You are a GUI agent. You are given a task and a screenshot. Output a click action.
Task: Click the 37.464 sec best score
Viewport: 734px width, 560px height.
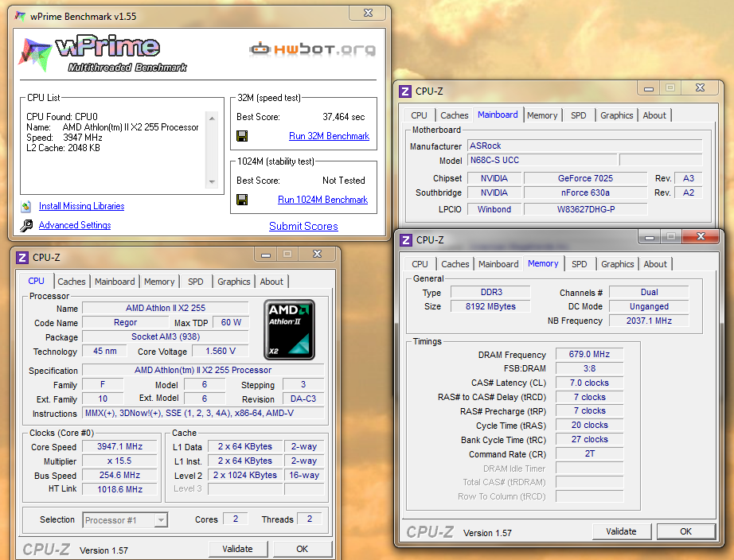(344, 117)
